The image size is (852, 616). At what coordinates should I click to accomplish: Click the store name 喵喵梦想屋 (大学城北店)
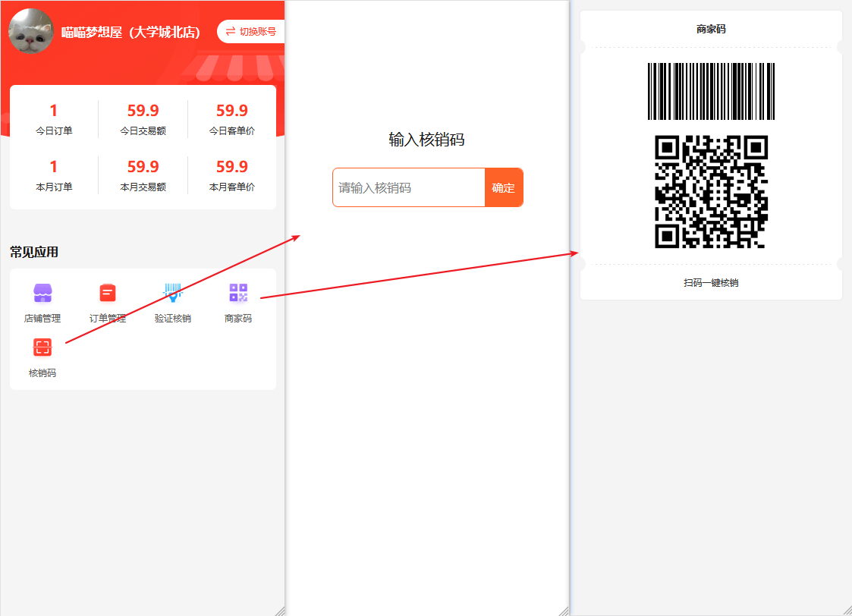click(x=130, y=32)
